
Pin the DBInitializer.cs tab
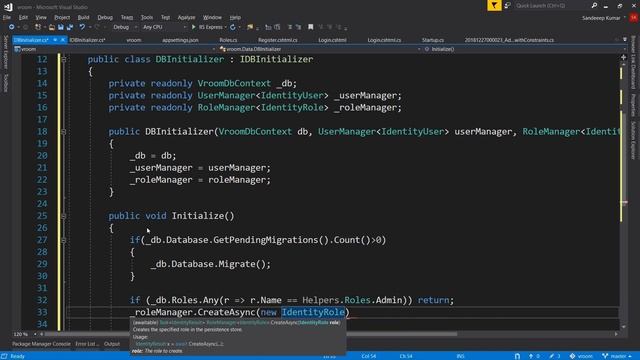[55, 40]
